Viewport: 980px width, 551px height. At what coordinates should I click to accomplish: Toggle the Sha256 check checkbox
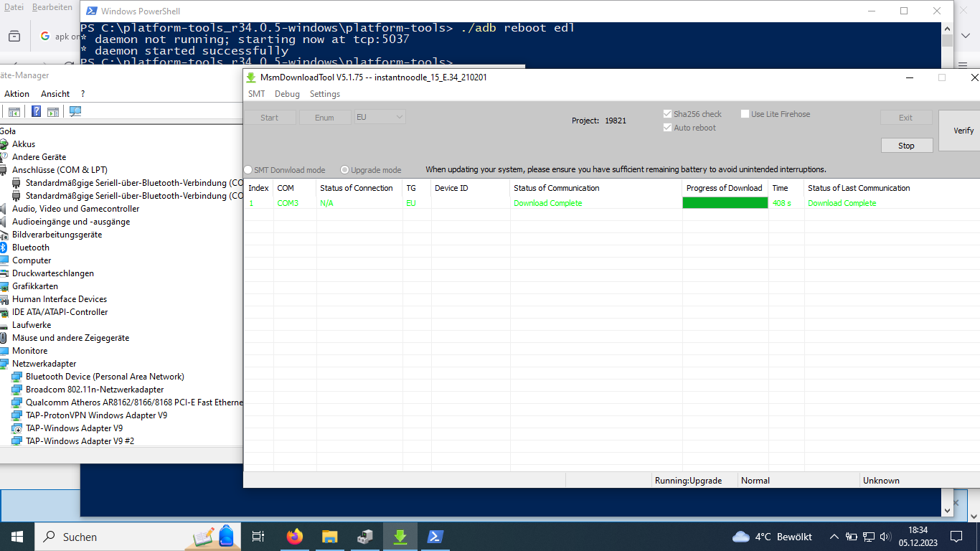(668, 114)
